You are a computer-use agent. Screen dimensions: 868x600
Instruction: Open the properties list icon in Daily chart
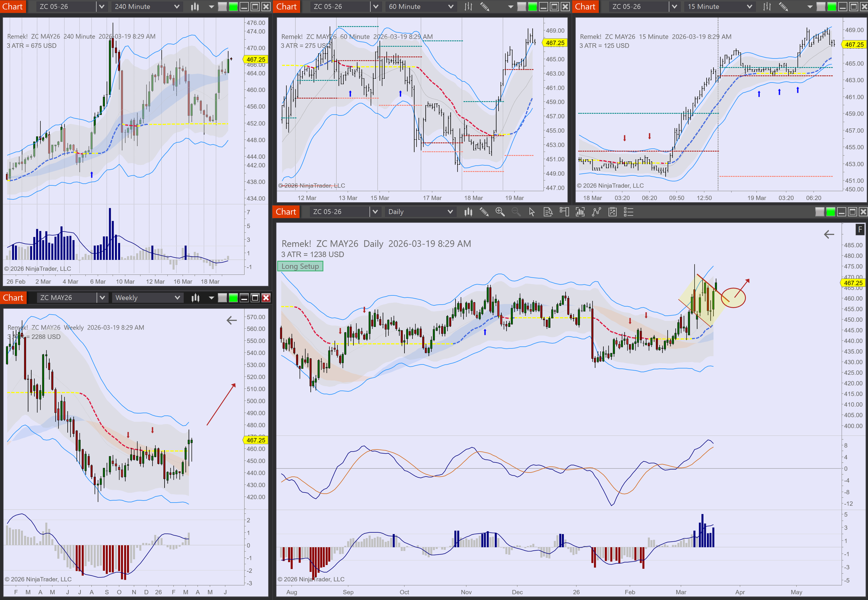click(x=628, y=212)
